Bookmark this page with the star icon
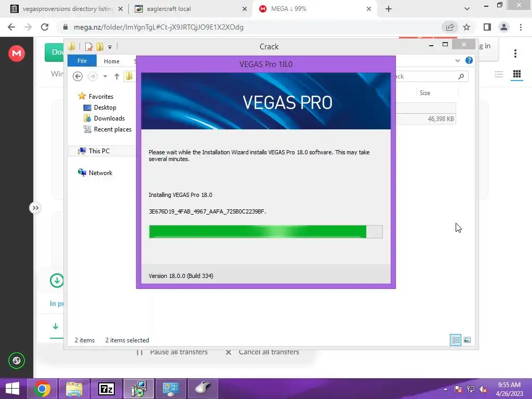The width and height of the screenshot is (532, 399). pyautogui.click(x=467, y=27)
